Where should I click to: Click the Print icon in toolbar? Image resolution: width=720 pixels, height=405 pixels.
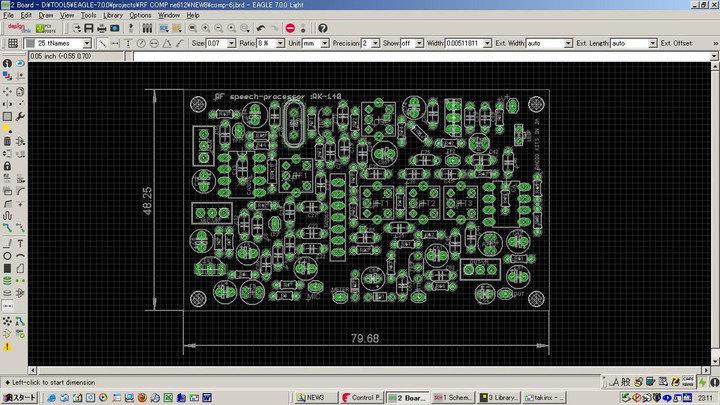click(101, 28)
